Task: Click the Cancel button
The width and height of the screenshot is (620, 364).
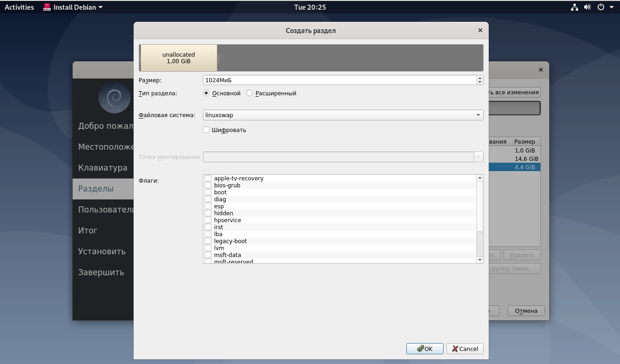Action: (x=465, y=349)
